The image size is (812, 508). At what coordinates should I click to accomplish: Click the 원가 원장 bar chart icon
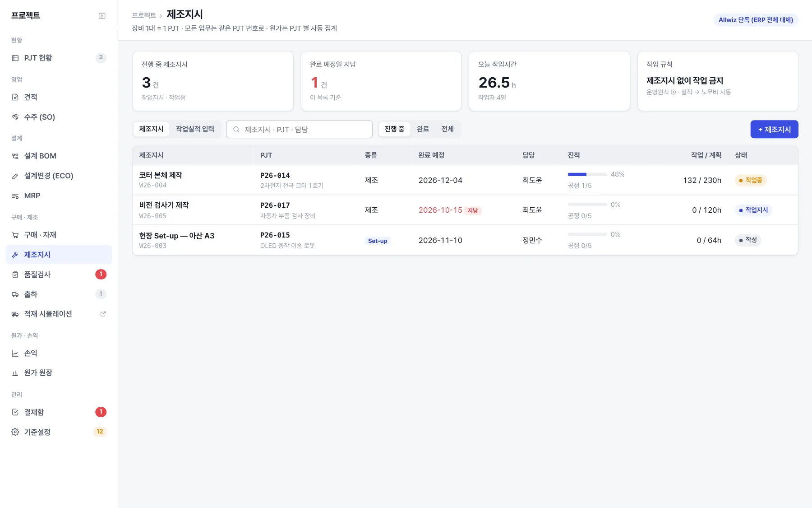(x=15, y=373)
